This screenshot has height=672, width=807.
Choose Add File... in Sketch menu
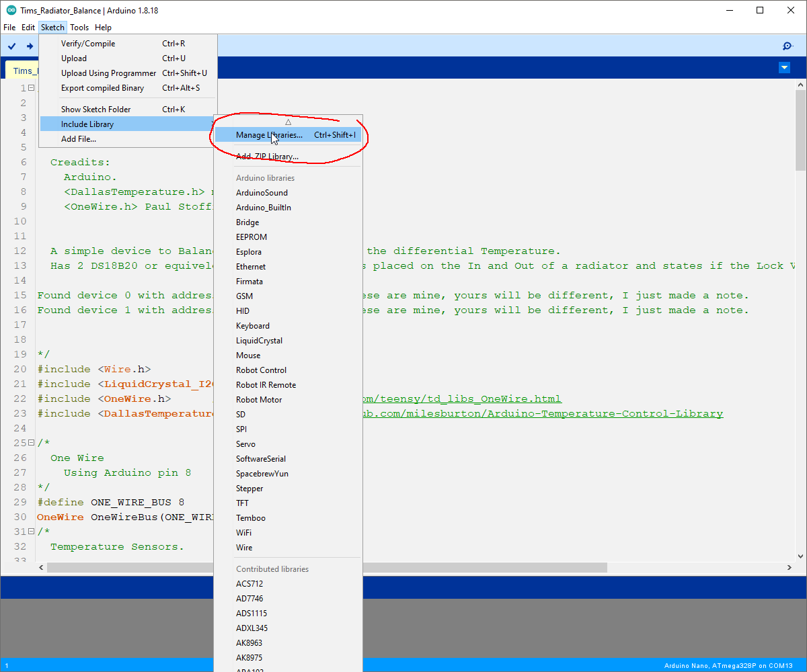pyautogui.click(x=128, y=139)
